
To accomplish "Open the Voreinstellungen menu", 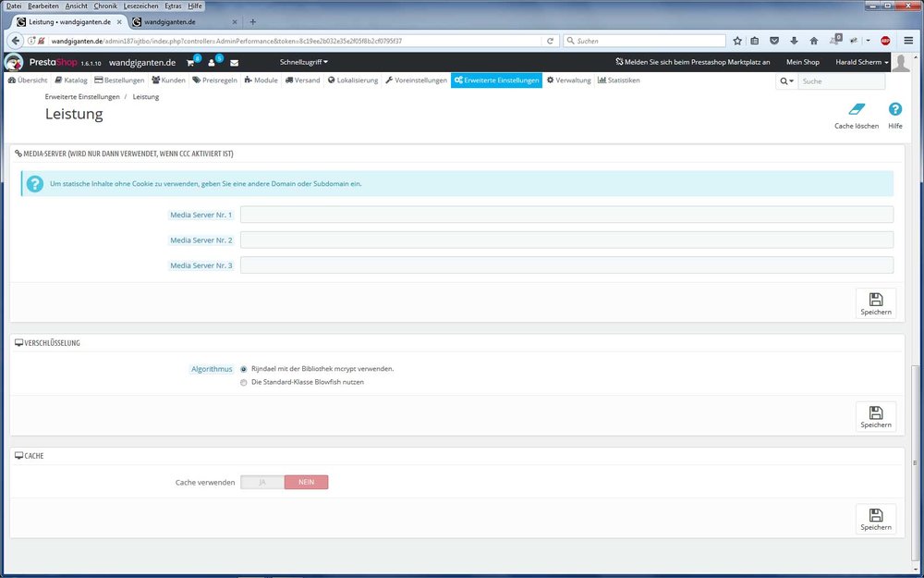I will tap(416, 80).
